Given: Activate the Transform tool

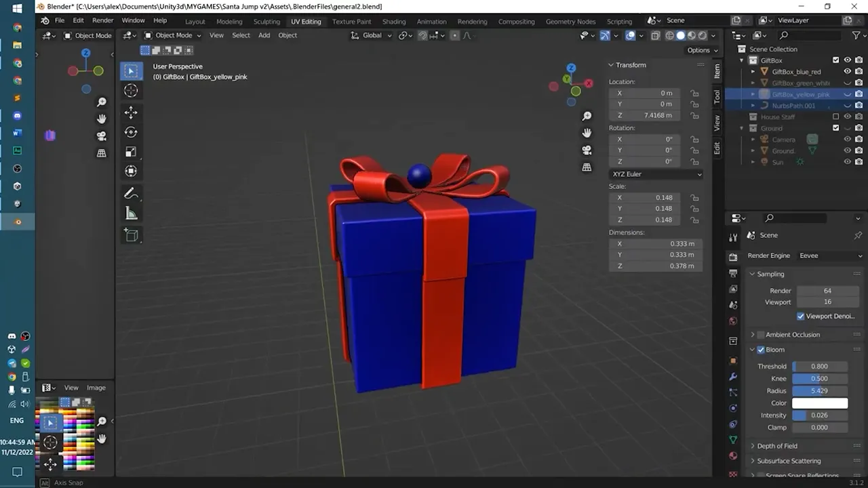Looking at the screenshot, I should 132,171.
